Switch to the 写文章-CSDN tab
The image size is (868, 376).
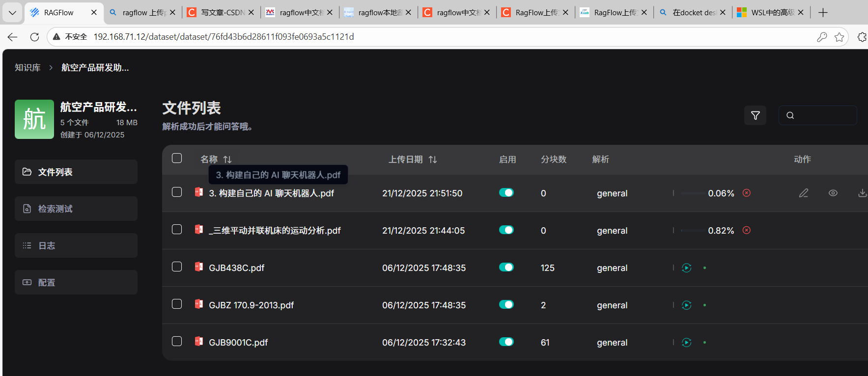point(221,12)
